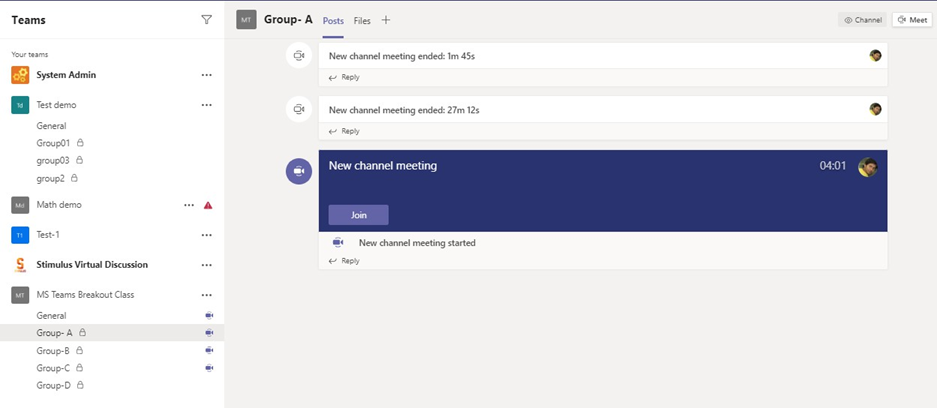The height and width of the screenshot is (408, 937).
Task: Join the New channel meeting
Action: (359, 215)
